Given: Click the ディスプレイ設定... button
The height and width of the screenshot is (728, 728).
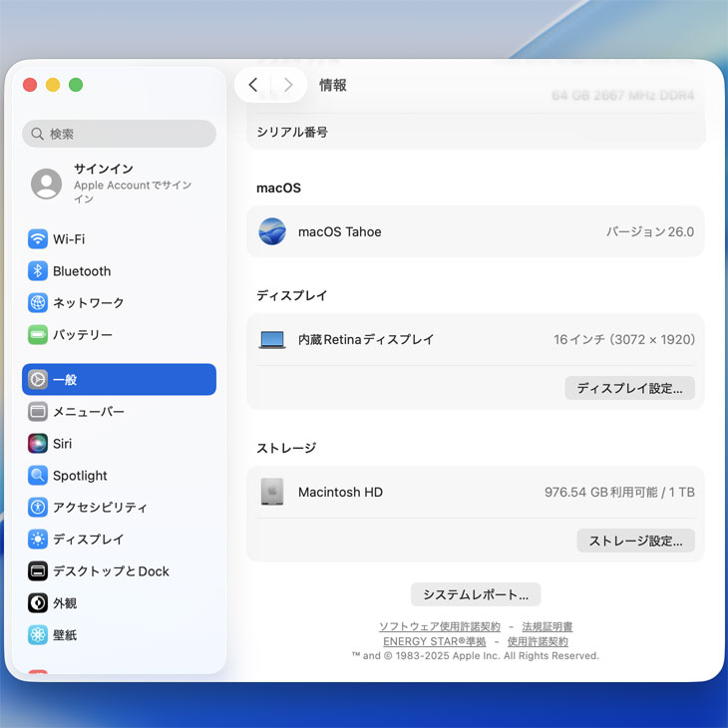Looking at the screenshot, I should [629, 388].
